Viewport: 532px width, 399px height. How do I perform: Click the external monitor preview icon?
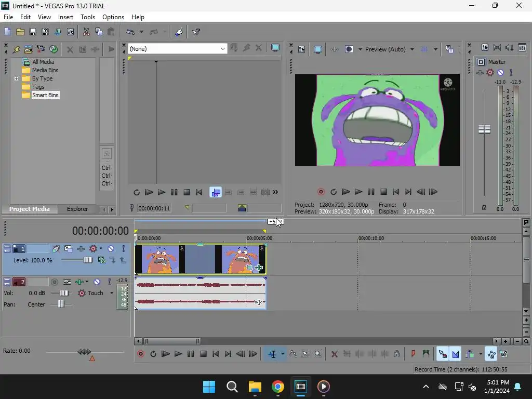(318, 49)
